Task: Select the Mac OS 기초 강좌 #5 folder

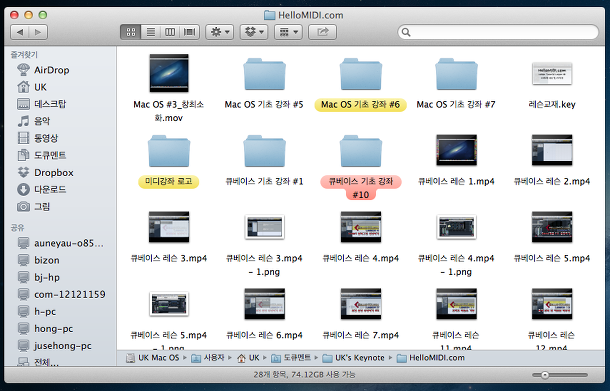Action: coord(264,74)
